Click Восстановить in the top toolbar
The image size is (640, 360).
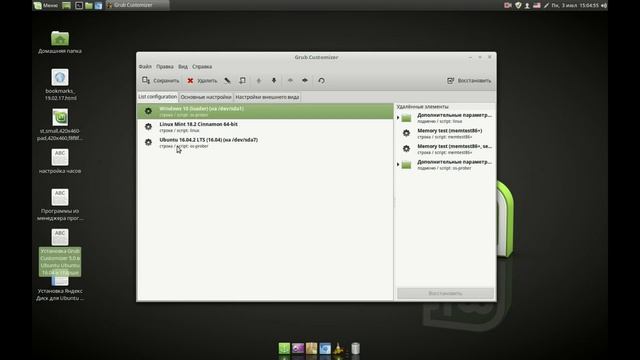pyautogui.click(x=469, y=80)
